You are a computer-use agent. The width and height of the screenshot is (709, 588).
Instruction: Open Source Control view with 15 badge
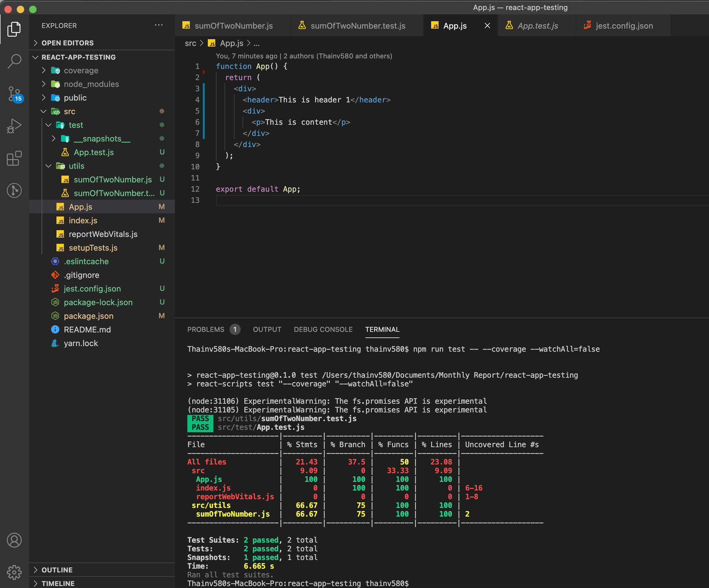tap(14, 94)
